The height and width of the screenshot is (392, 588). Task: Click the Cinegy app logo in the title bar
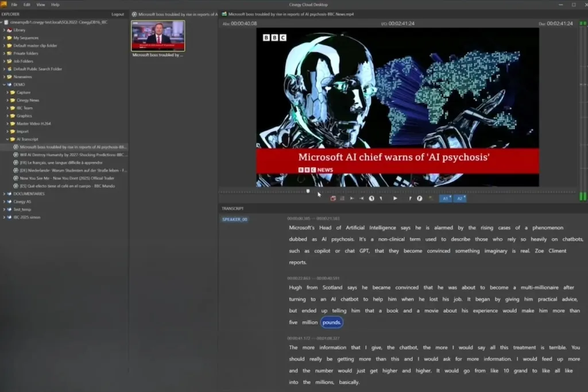(4, 4)
